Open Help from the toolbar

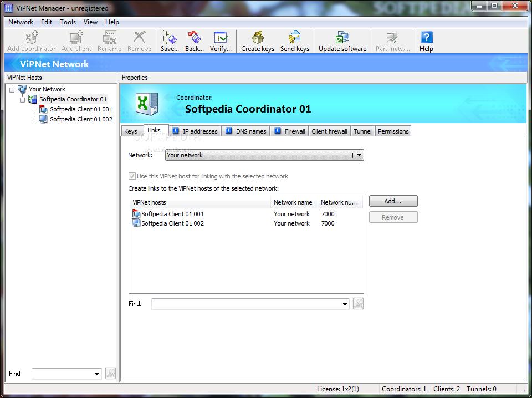(427, 42)
